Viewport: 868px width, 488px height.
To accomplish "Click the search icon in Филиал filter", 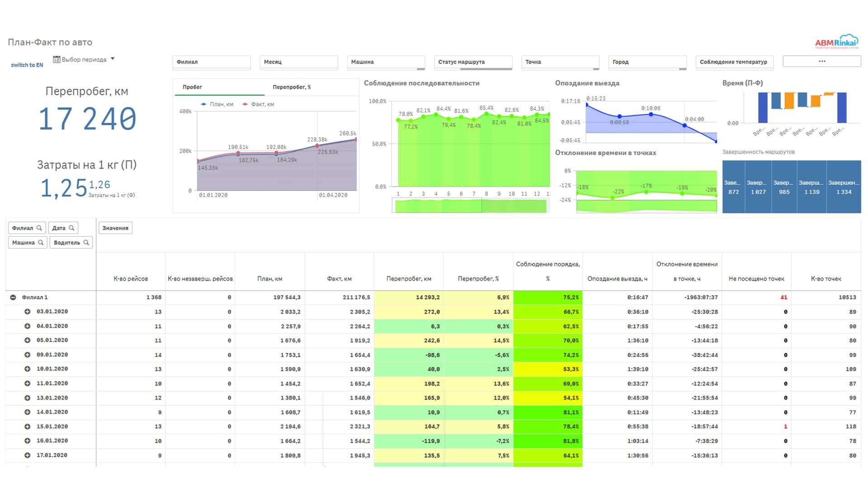I will pyautogui.click(x=39, y=228).
